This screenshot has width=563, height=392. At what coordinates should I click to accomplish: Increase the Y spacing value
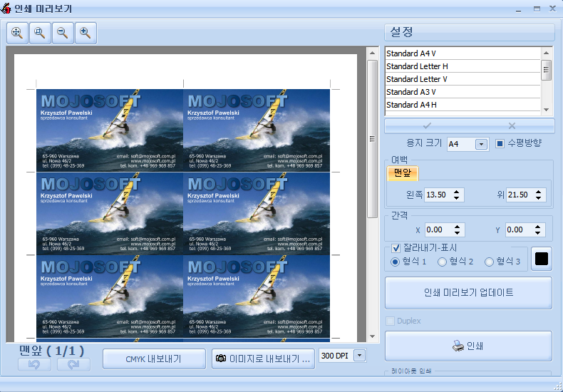tap(537, 227)
